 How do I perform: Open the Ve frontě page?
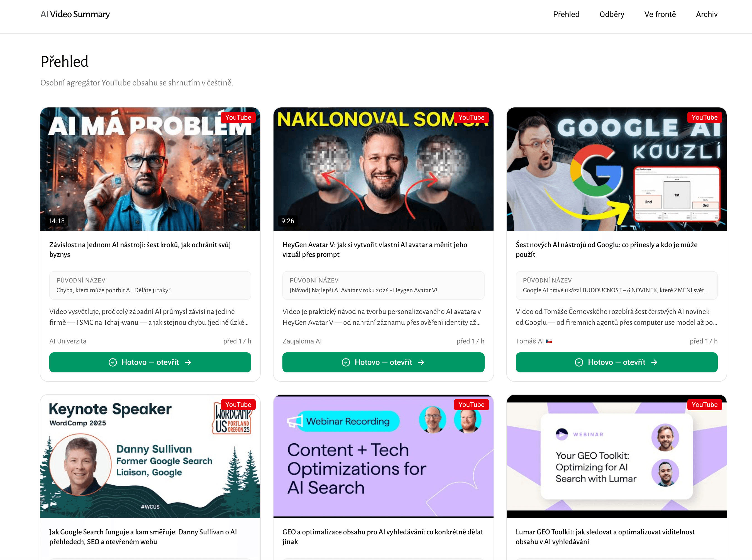[660, 14]
